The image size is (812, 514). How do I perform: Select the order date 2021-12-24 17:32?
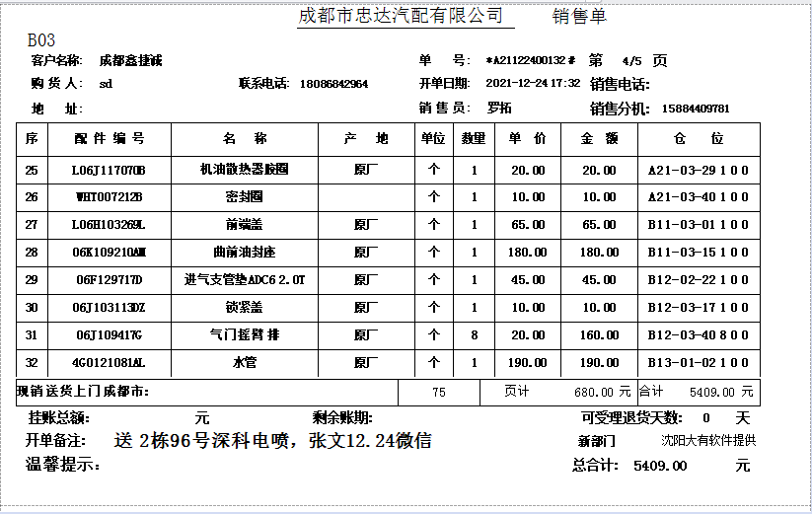tap(533, 84)
